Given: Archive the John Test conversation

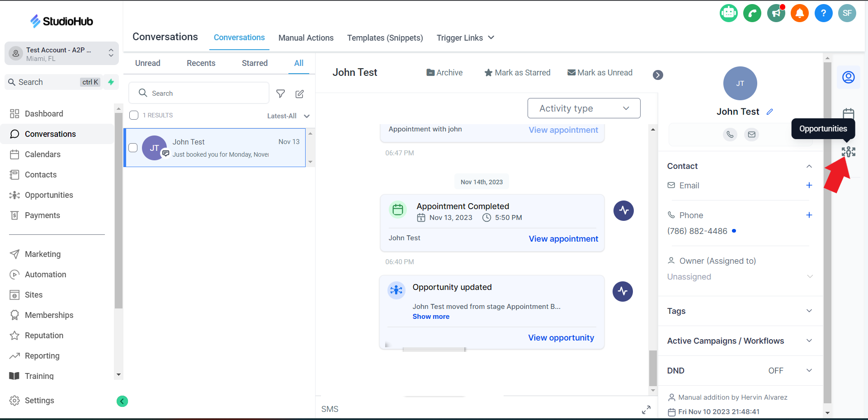Looking at the screenshot, I should [x=444, y=73].
